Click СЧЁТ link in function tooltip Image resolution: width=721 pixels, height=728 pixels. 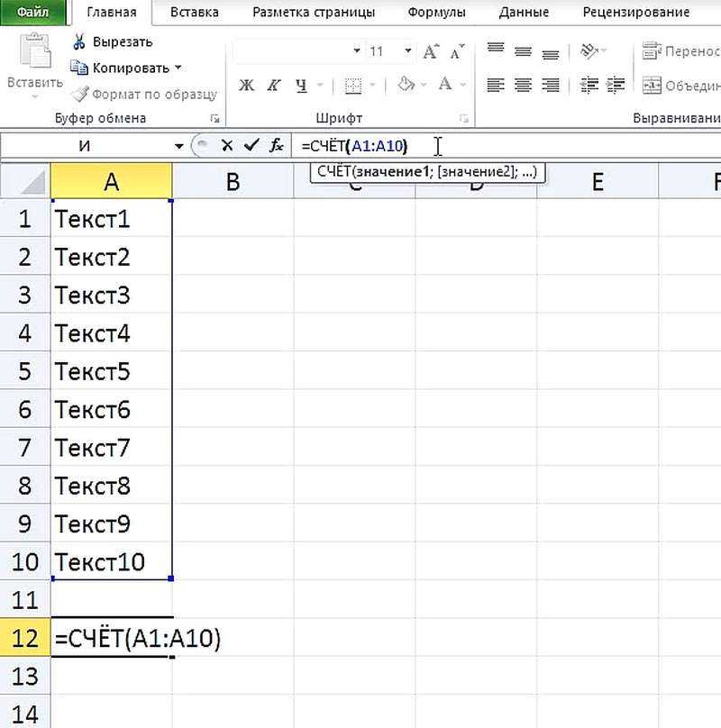(x=333, y=172)
